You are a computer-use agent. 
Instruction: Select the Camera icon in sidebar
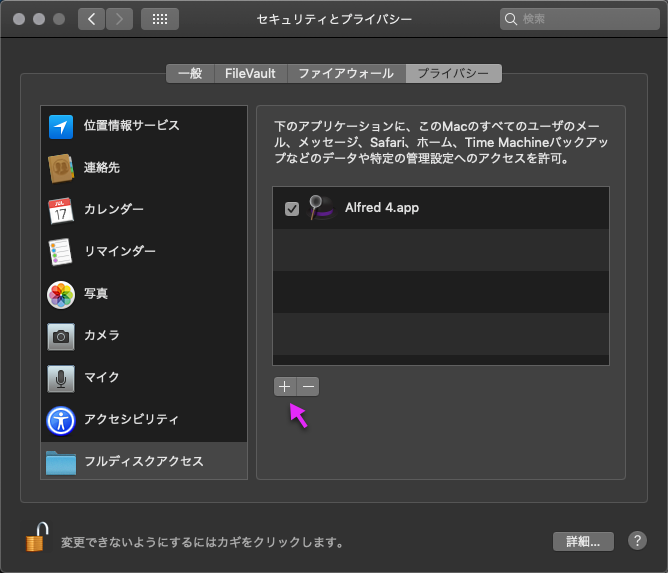(x=61, y=337)
